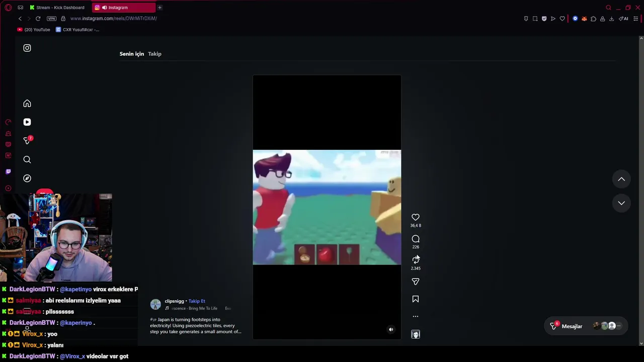
Task: Select the Senin için tab
Action: coord(132,54)
